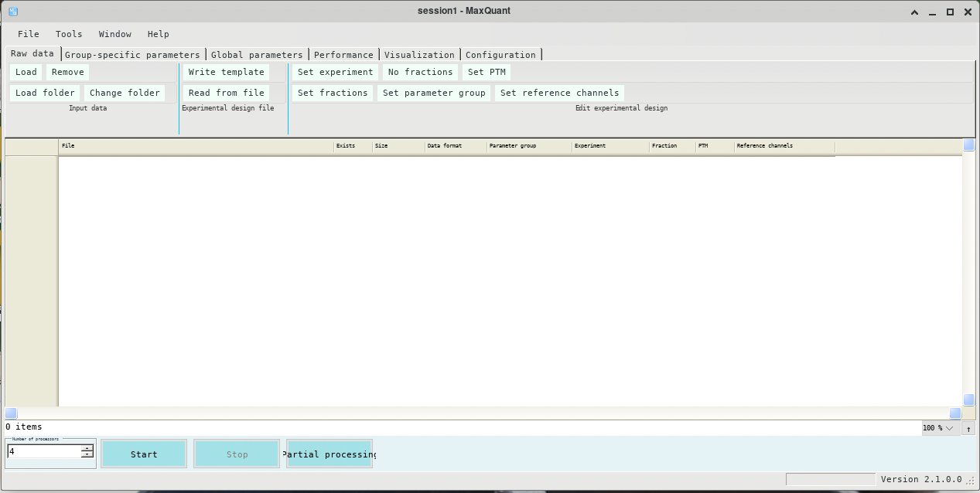This screenshot has width=980, height=493.
Task: Select the Reference channels column header
Action: coord(784,146)
